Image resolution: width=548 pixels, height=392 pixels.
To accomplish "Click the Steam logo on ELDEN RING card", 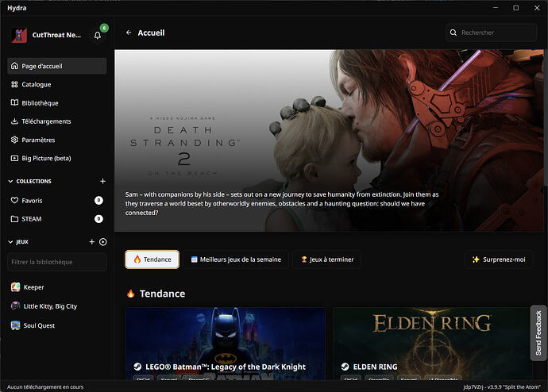I will 345,367.
